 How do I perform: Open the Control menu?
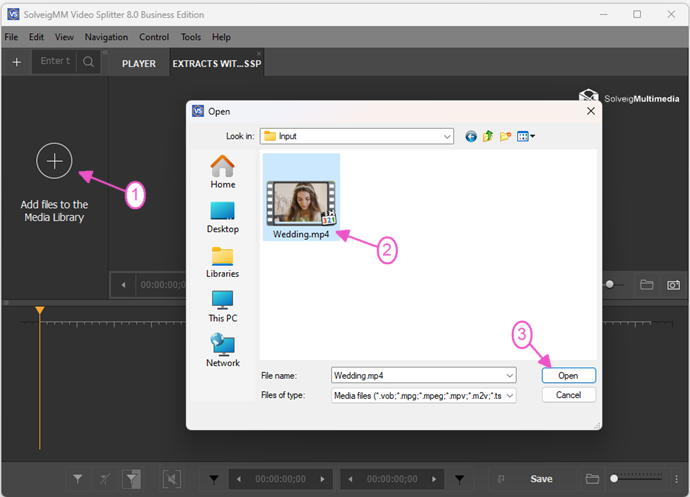tap(154, 37)
